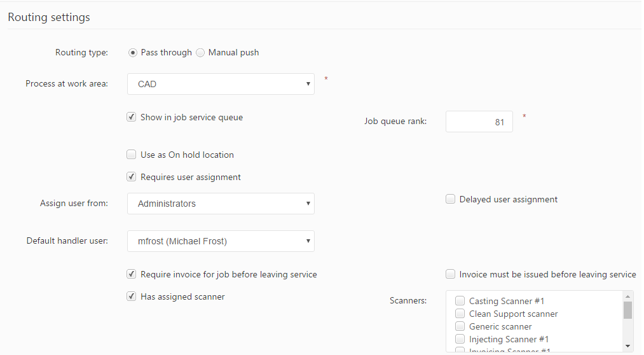Enable Injecting Scanner #1 checkbox
The image size is (644, 355).
coord(460,340)
